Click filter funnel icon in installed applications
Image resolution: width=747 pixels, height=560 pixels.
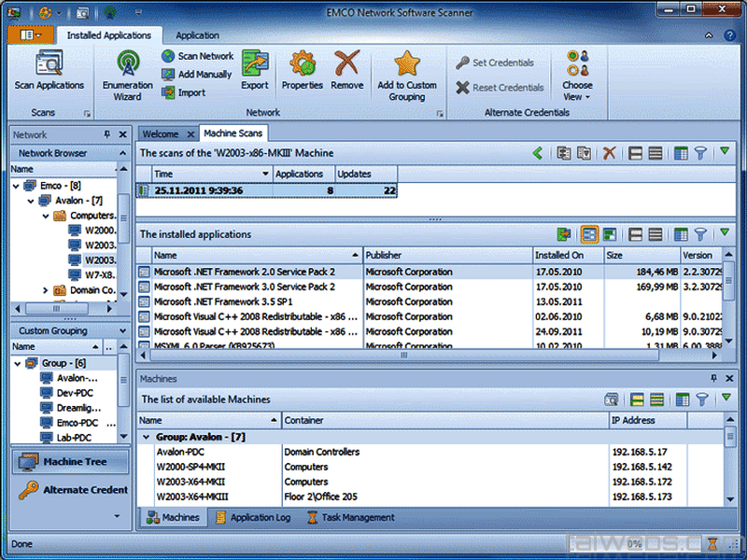click(700, 234)
